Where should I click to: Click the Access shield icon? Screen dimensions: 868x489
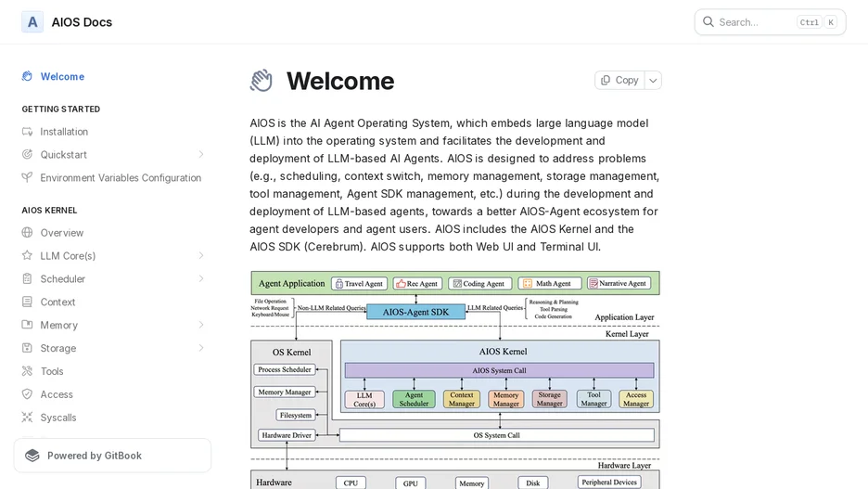(27, 394)
